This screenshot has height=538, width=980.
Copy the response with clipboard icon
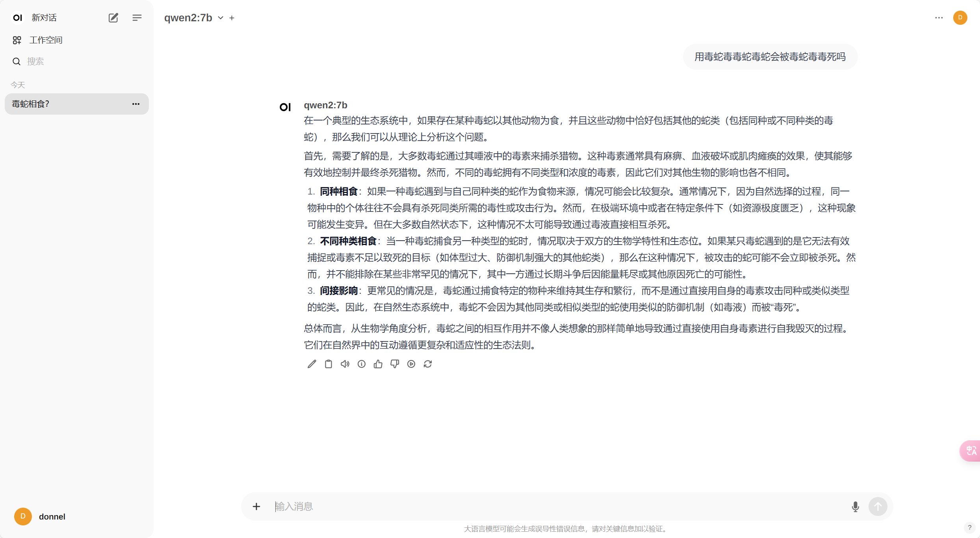(x=328, y=364)
